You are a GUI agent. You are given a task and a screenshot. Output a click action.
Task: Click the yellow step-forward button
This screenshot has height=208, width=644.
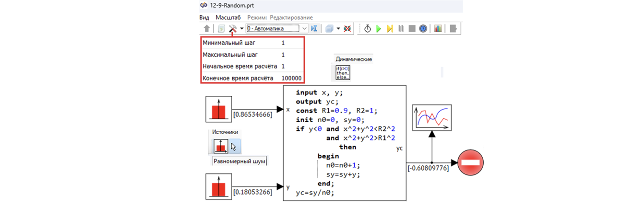point(390,28)
